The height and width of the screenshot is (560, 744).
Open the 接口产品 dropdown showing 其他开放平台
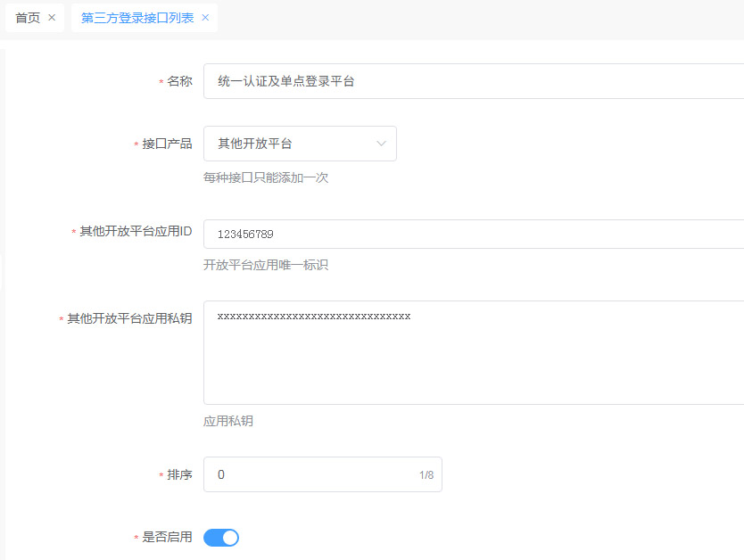point(290,144)
